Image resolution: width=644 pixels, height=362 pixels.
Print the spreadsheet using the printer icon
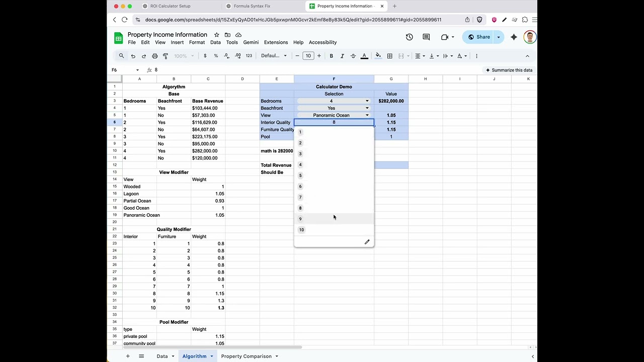pos(154,56)
